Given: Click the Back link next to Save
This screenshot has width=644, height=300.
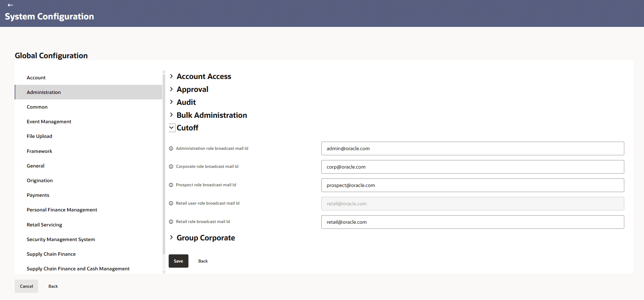Looking at the screenshot, I should [x=203, y=261].
